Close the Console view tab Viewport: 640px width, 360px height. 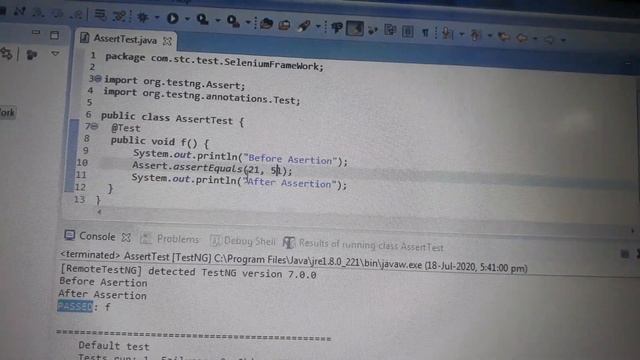127,237
